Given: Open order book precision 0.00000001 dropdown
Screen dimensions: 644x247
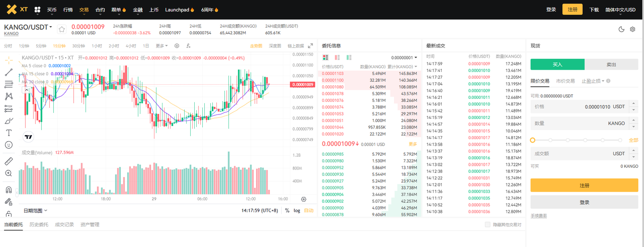Looking at the screenshot, I should click(x=404, y=57).
